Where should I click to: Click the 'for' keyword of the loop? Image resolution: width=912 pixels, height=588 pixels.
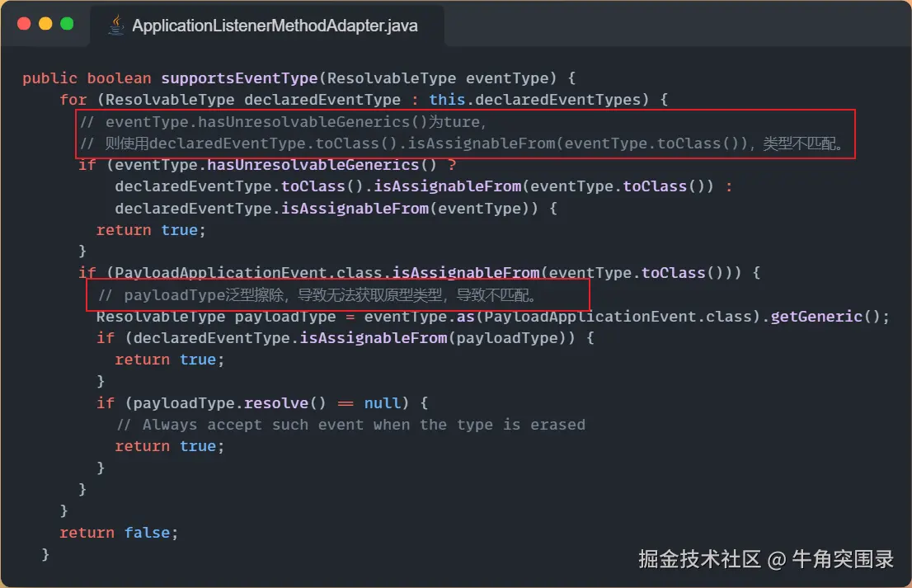pyautogui.click(x=73, y=100)
